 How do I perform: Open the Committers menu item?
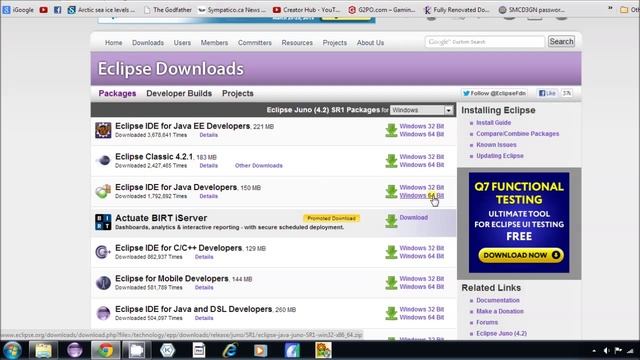[x=255, y=42]
